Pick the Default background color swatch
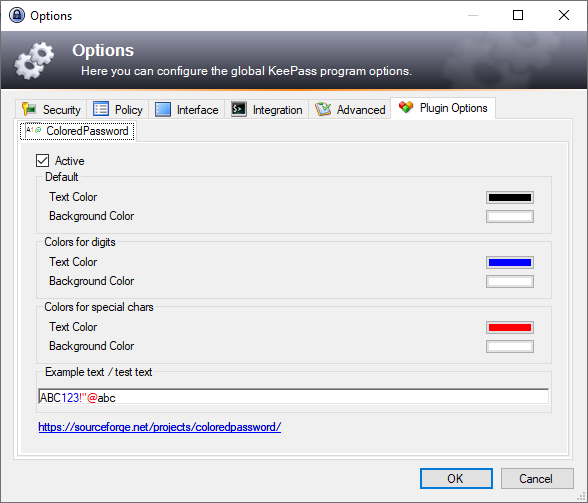The height and width of the screenshot is (503, 588). [x=510, y=216]
